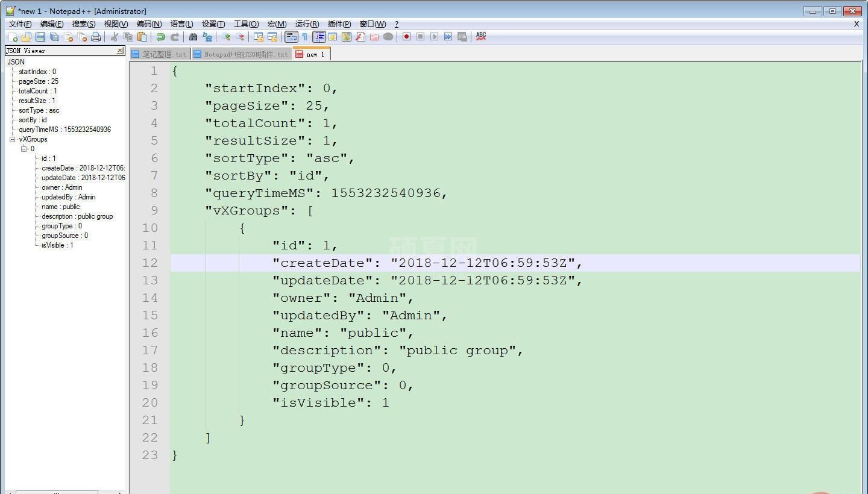Click the Replace toolbar icon
Image resolution: width=868 pixels, height=494 pixels.
click(207, 37)
